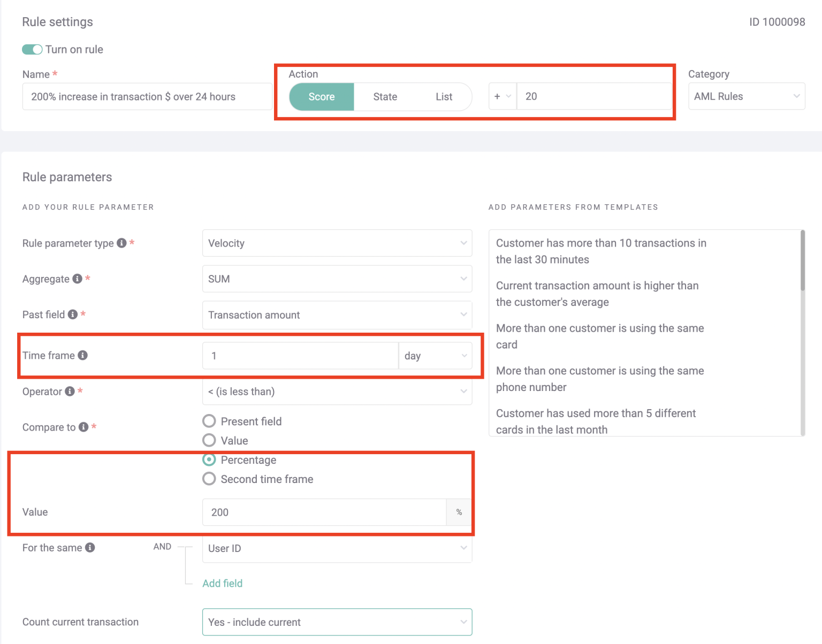
Task: Click the Aggregate info icon
Action: click(77, 278)
